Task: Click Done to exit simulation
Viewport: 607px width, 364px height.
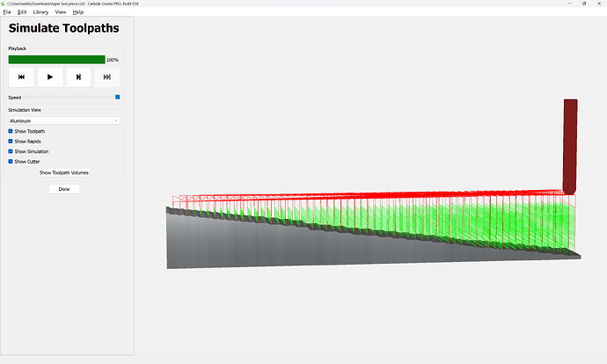Action: coord(63,189)
